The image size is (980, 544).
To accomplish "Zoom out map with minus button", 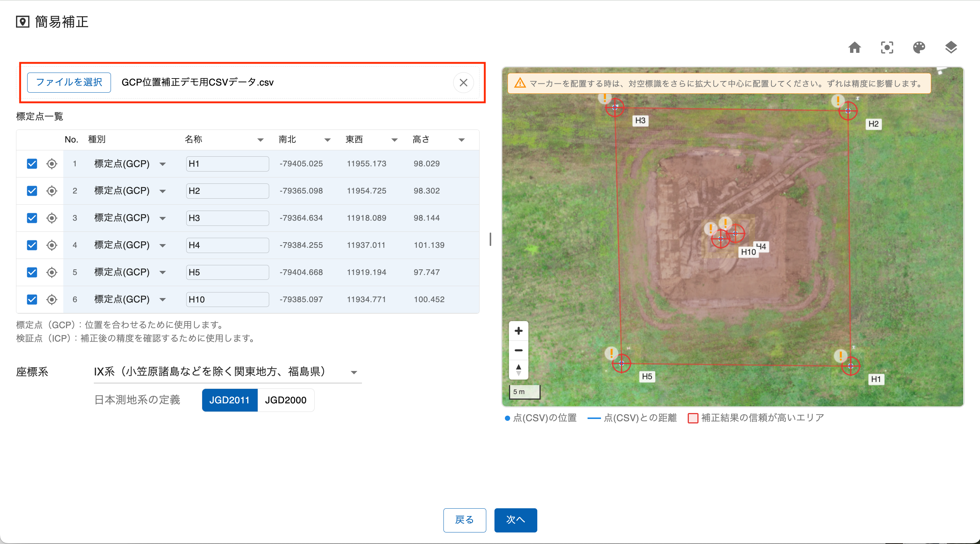I will tap(518, 350).
